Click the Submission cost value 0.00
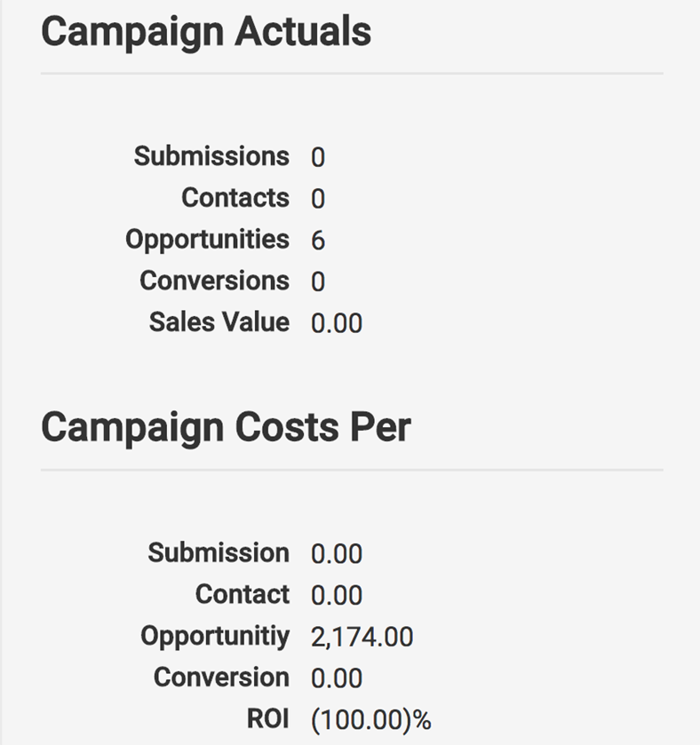700x745 pixels. tap(337, 554)
